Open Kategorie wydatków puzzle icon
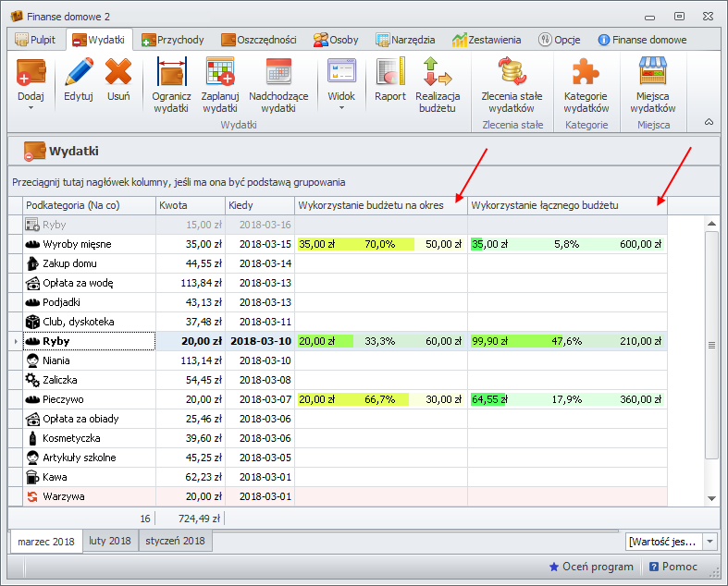Viewport: 728px width, 586px height. point(586,72)
